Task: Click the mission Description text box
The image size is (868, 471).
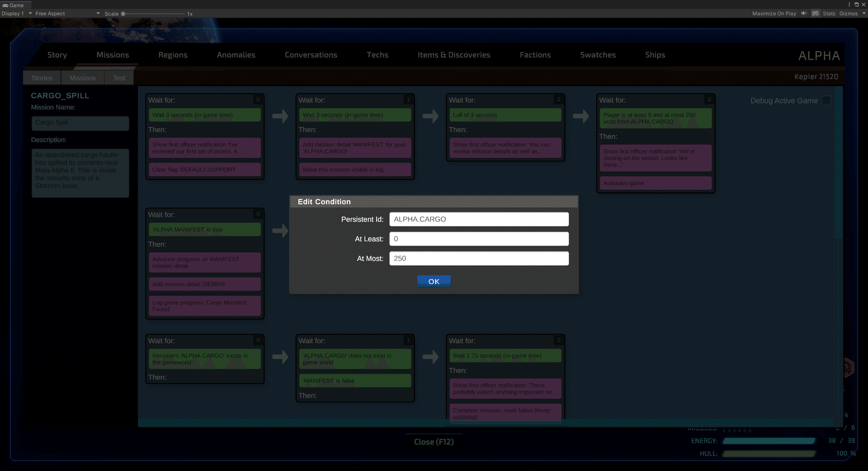Action: [x=80, y=173]
